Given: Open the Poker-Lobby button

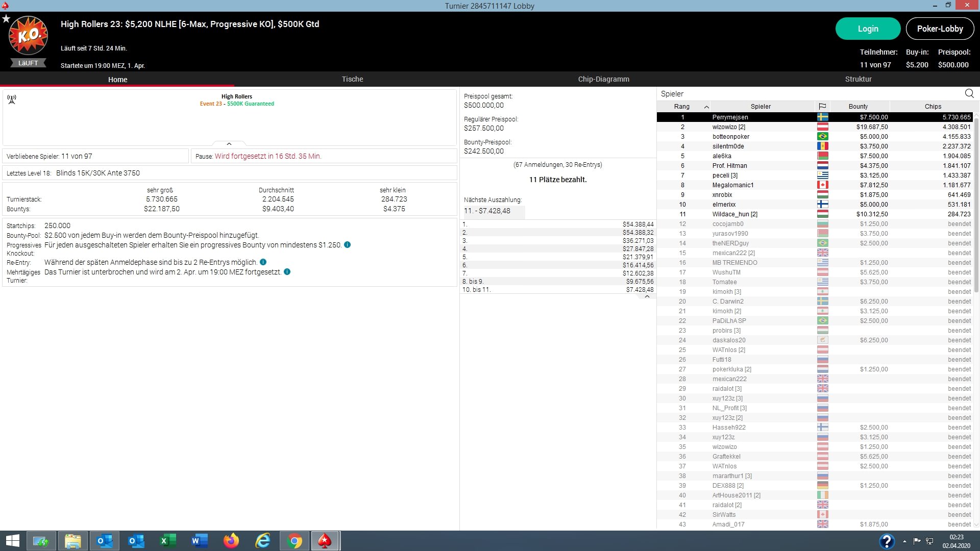Looking at the screenshot, I should [940, 29].
